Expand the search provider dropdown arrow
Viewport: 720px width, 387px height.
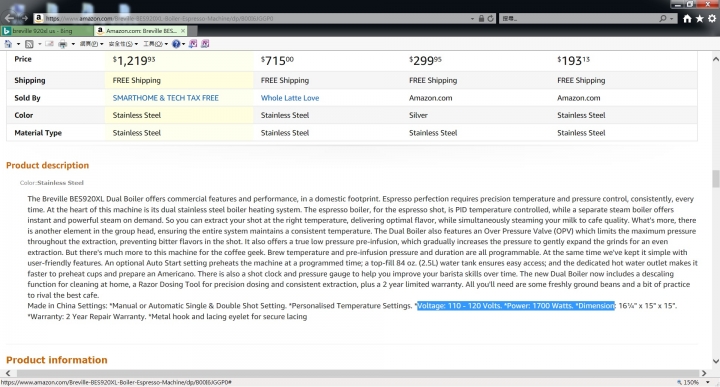671,19
